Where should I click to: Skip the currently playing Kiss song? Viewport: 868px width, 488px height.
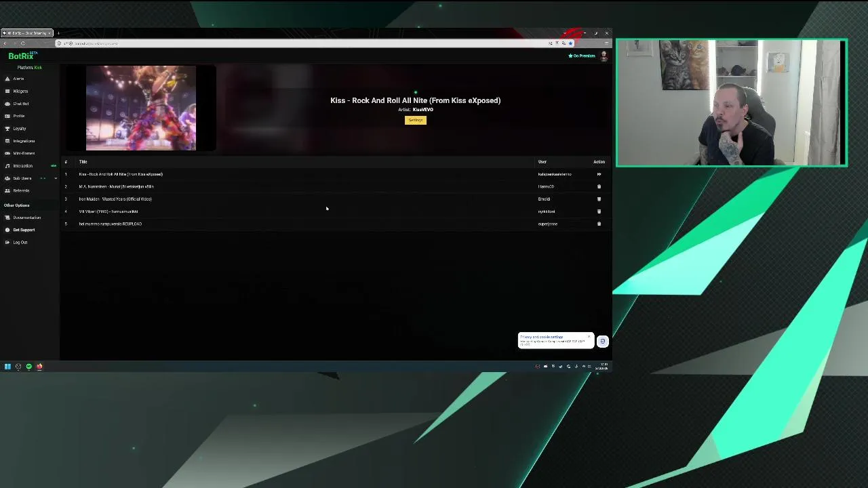pyautogui.click(x=599, y=174)
